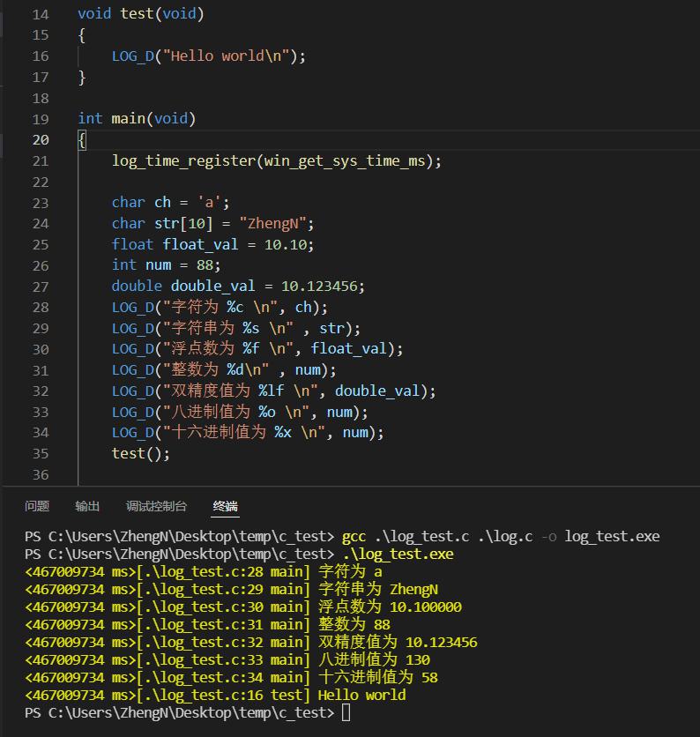Click line number 14 in gutter
Image resolution: width=700 pixels, height=737 pixels.
click(x=41, y=15)
